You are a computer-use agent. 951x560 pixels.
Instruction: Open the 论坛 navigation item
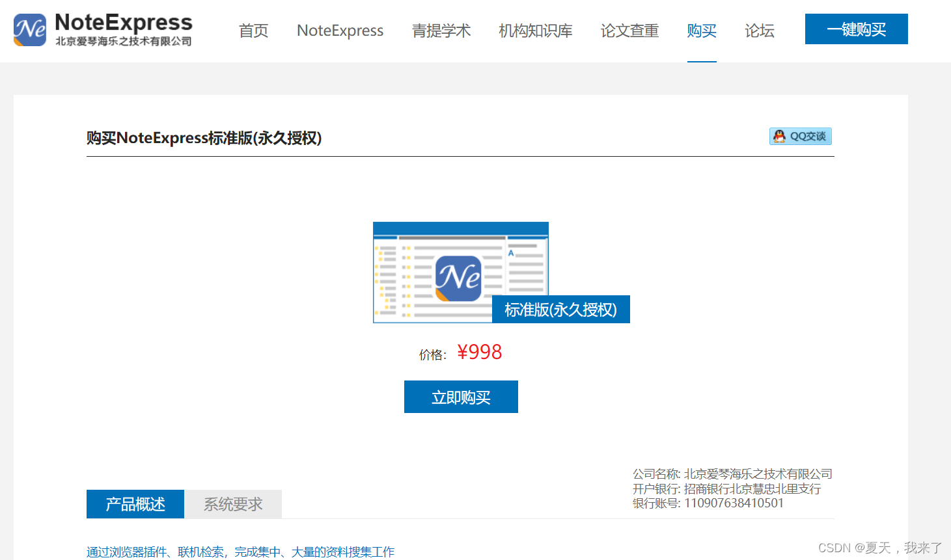(760, 31)
